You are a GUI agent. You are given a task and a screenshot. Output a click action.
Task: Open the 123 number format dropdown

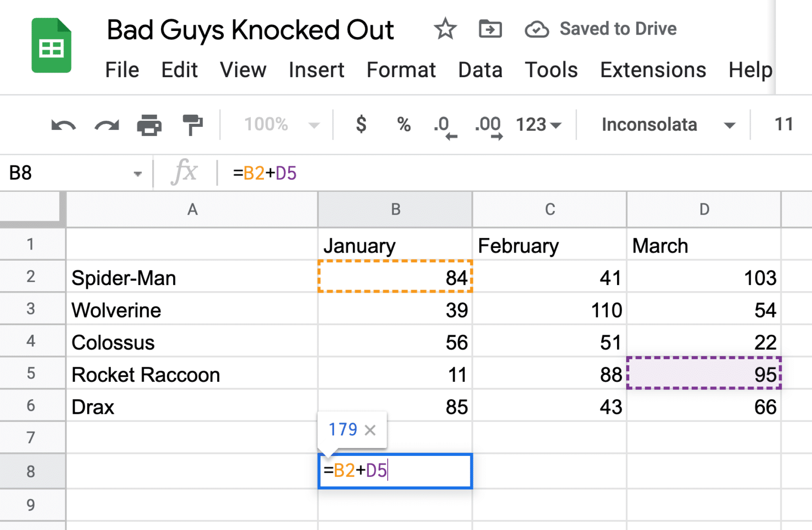538,125
